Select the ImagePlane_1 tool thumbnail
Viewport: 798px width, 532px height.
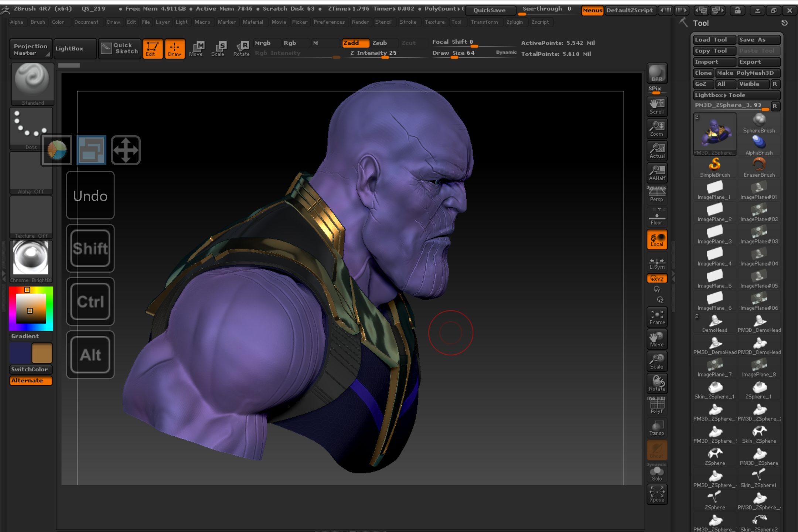(x=715, y=190)
